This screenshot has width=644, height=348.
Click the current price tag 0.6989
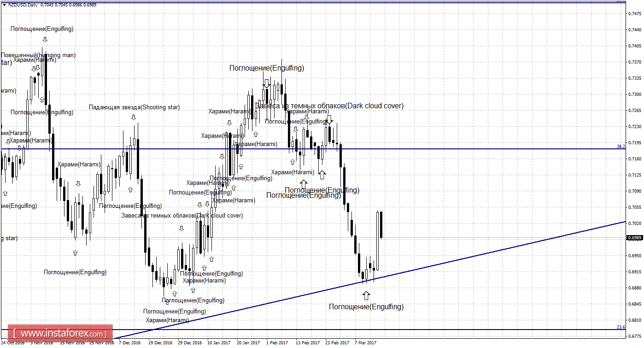pyautogui.click(x=635, y=238)
